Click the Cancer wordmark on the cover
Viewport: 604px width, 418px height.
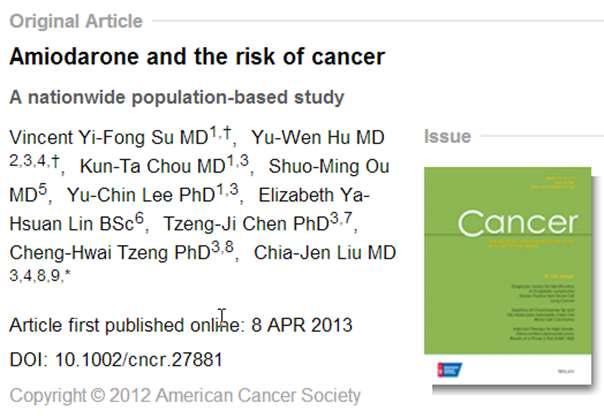coord(518,223)
